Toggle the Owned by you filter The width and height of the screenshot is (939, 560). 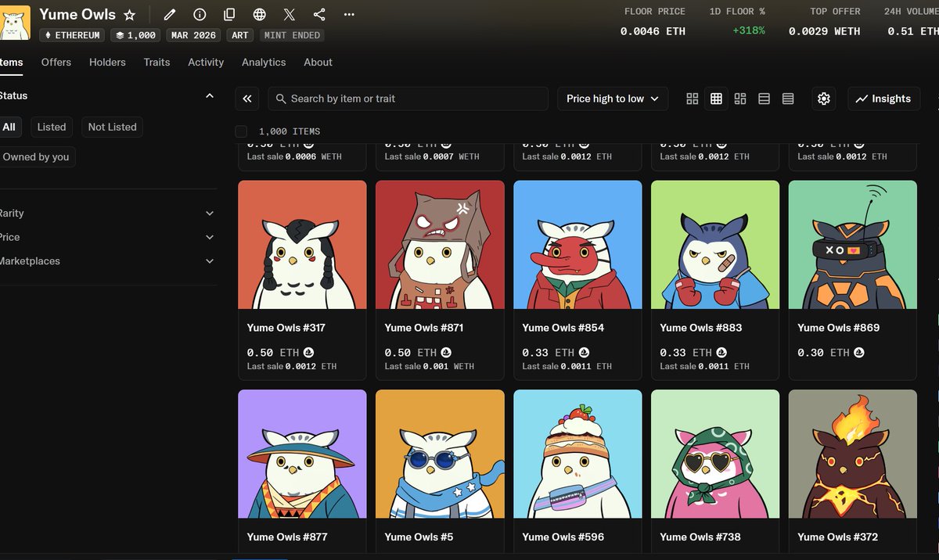point(35,156)
